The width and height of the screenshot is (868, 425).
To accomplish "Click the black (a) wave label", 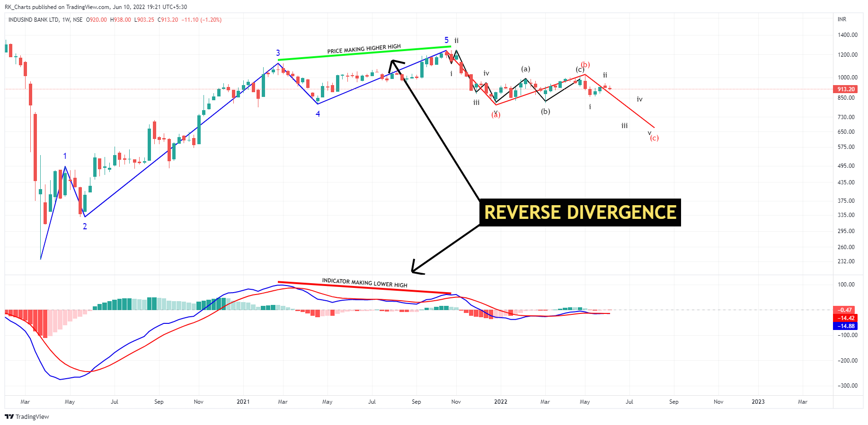I will point(525,69).
